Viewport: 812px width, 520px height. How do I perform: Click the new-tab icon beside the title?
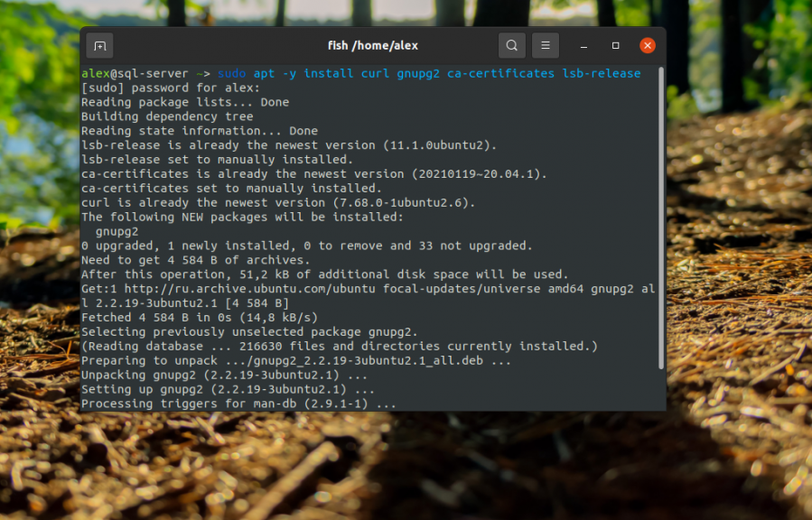[x=99, y=45]
